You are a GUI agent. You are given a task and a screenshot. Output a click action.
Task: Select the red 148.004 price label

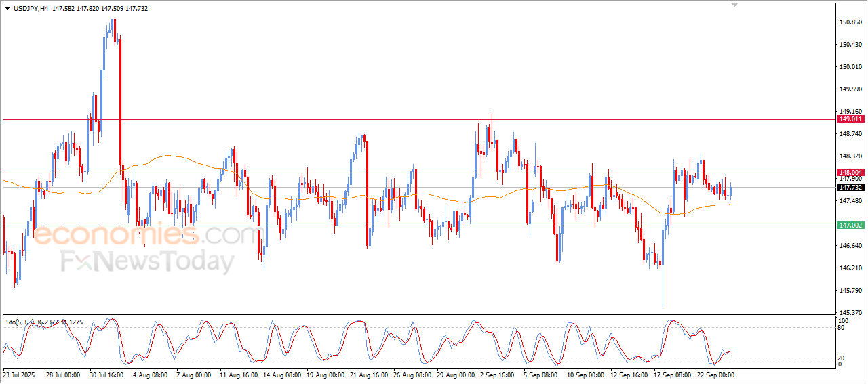point(852,173)
